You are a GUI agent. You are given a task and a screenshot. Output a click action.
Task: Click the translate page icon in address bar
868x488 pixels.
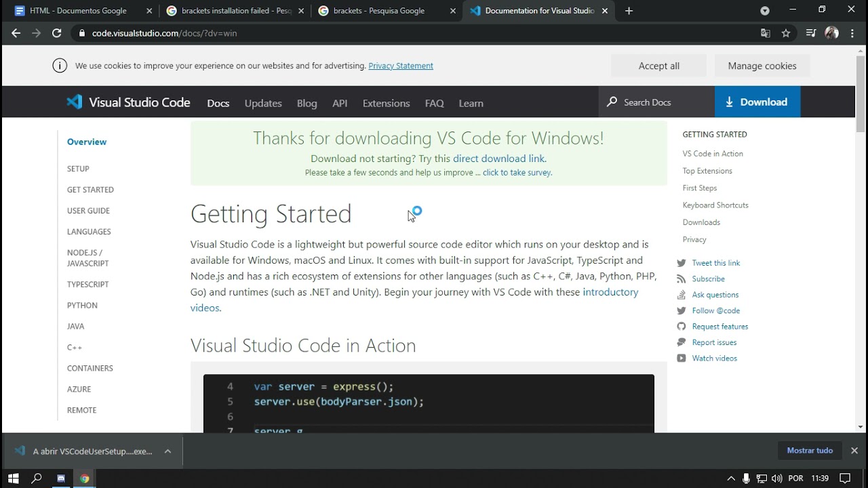(x=766, y=33)
